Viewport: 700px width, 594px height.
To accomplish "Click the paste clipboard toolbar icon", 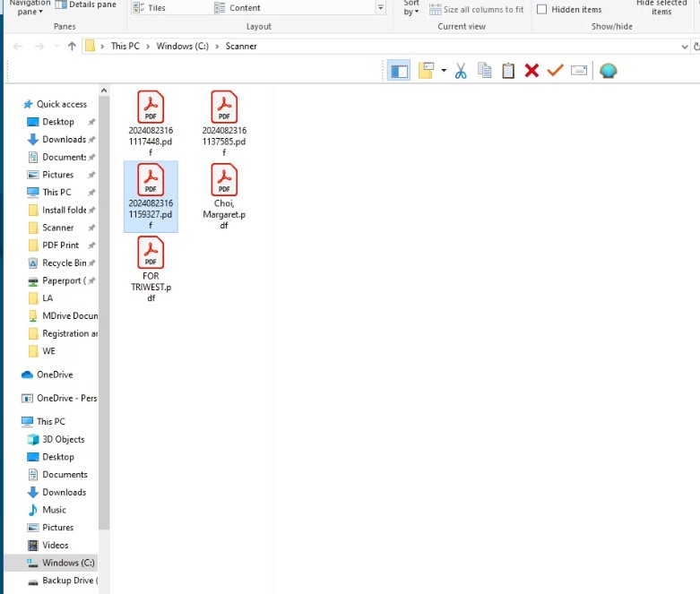I will pos(508,71).
